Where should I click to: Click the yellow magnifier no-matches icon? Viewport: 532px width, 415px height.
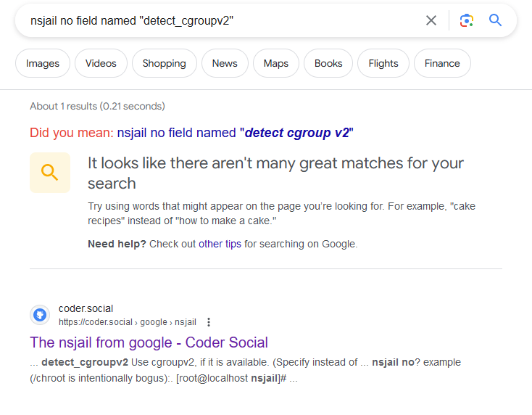pyautogui.click(x=50, y=173)
